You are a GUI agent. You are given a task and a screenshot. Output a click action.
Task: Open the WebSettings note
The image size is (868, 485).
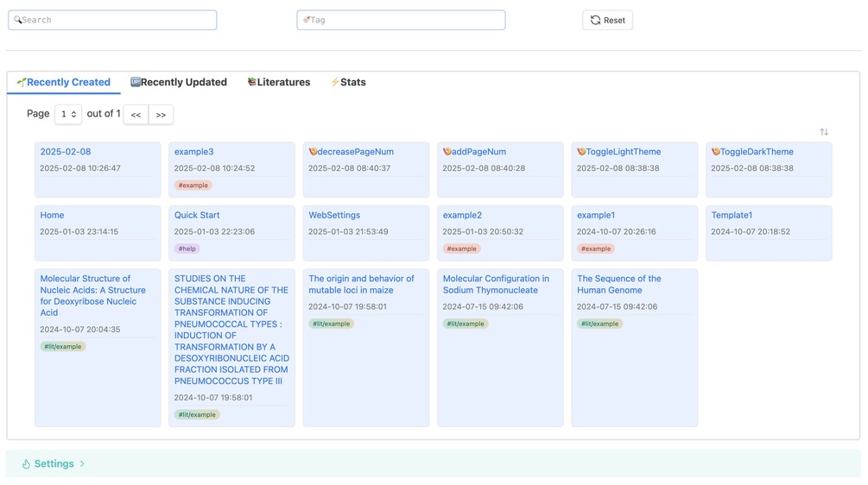pos(334,215)
